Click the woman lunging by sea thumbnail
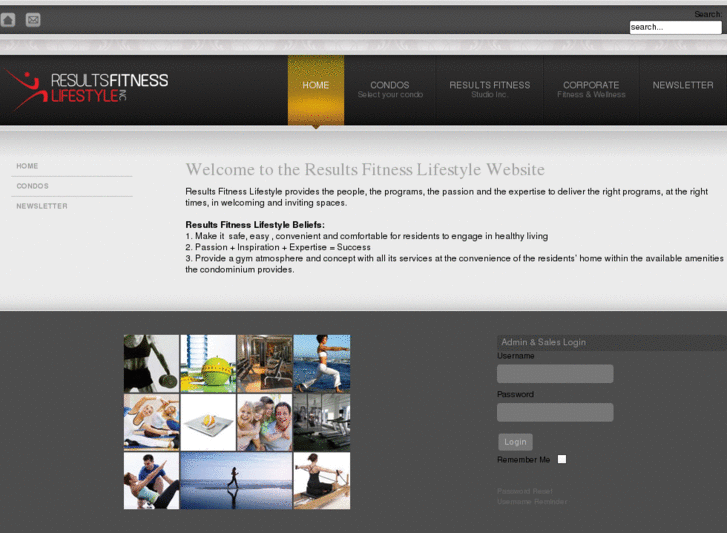The image size is (727, 545). (322, 364)
